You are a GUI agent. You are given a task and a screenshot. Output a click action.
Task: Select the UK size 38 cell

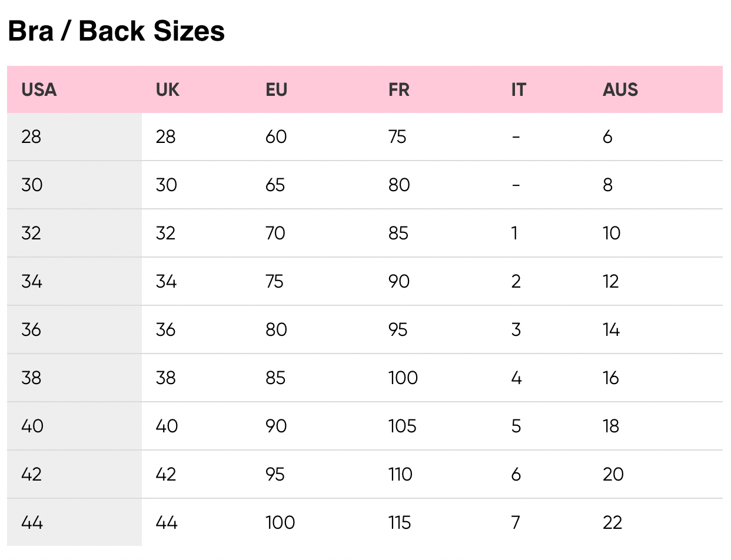coord(166,378)
